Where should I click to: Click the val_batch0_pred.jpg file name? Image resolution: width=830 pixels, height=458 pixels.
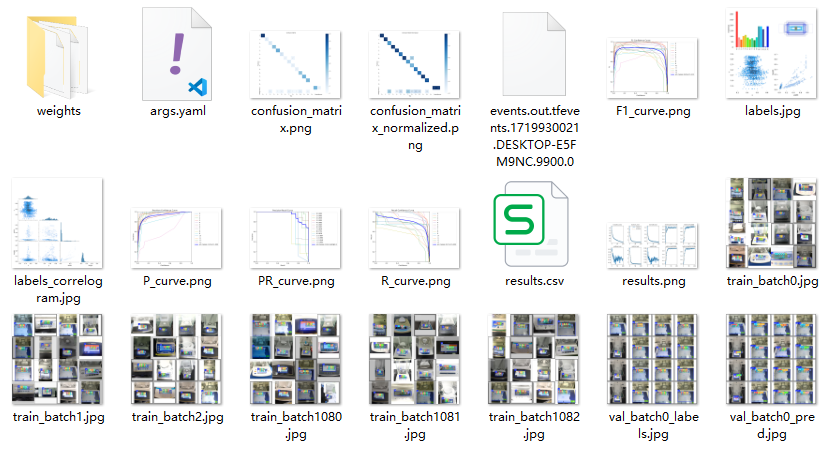click(x=772, y=425)
